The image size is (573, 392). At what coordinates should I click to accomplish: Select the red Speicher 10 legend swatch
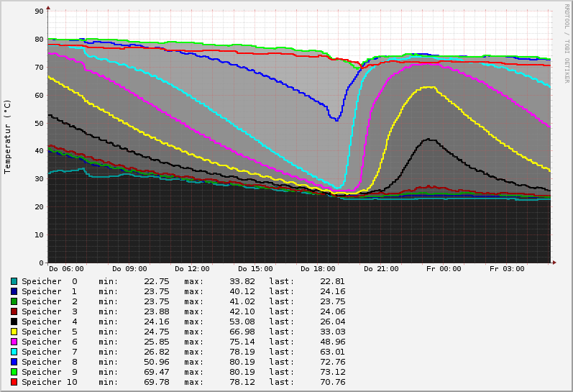[x=14, y=382]
